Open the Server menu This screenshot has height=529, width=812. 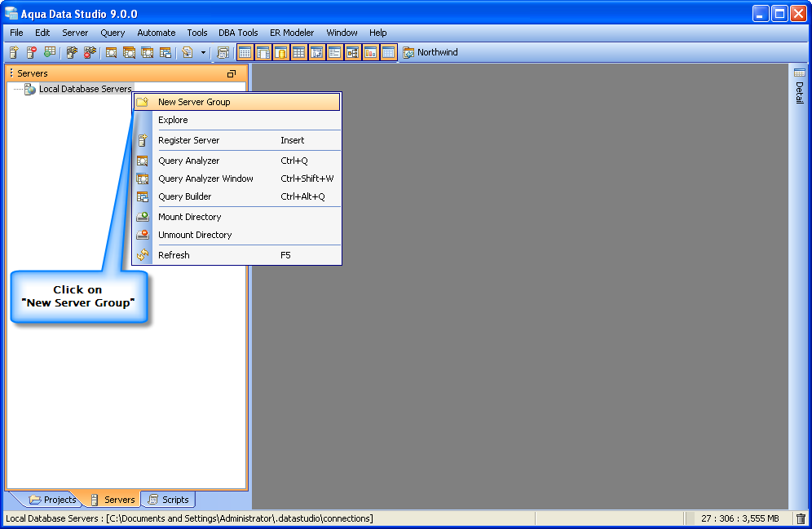pos(75,33)
